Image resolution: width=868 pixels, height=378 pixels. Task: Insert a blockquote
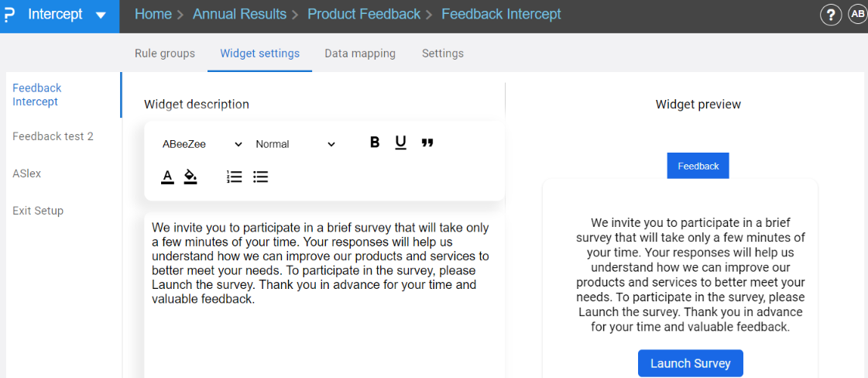(427, 143)
